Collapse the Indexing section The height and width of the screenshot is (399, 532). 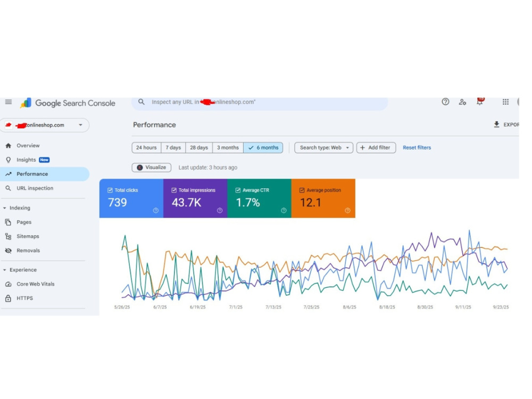tap(4, 208)
